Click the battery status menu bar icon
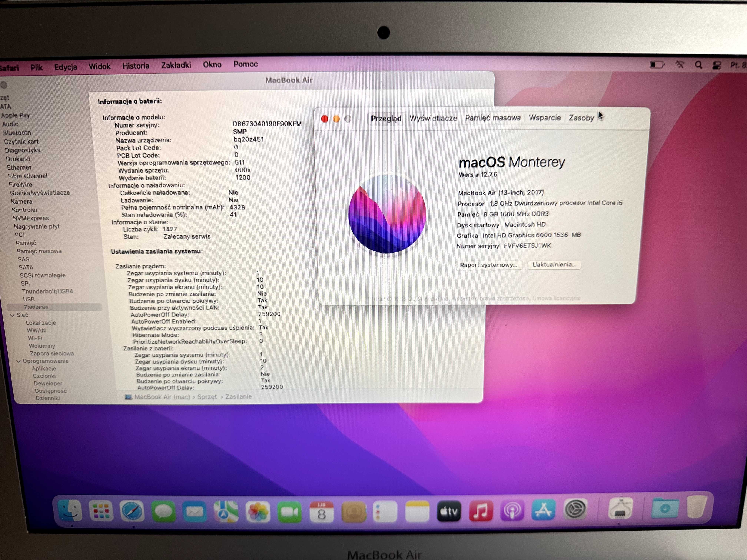The width and height of the screenshot is (747, 560). point(657,64)
